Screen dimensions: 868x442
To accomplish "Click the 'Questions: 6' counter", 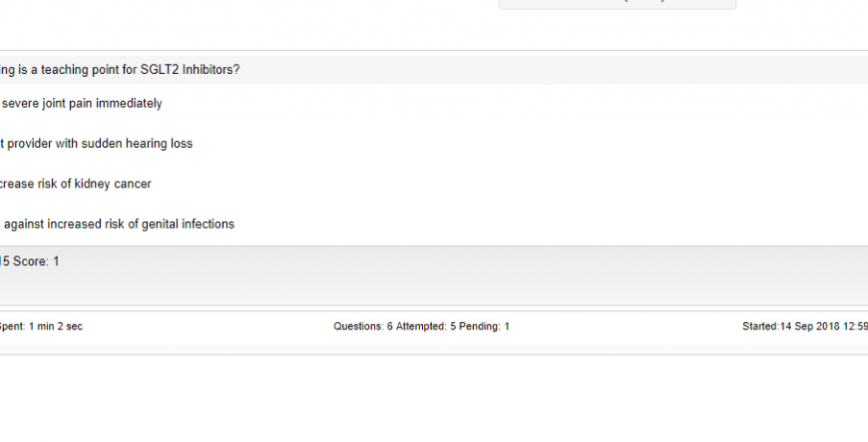I will 362,327.
